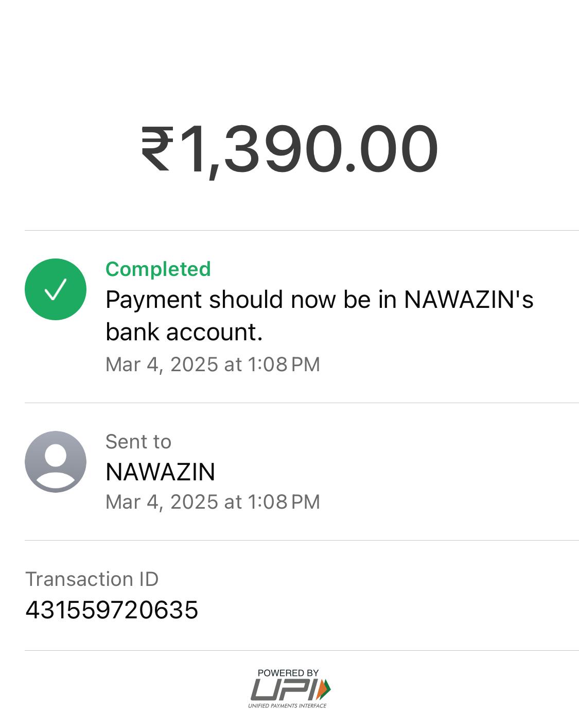The width and height of the screenshot is (579, 728).
Task: Click the timestamp below the payment message
Action: click(x=212, y=365)
